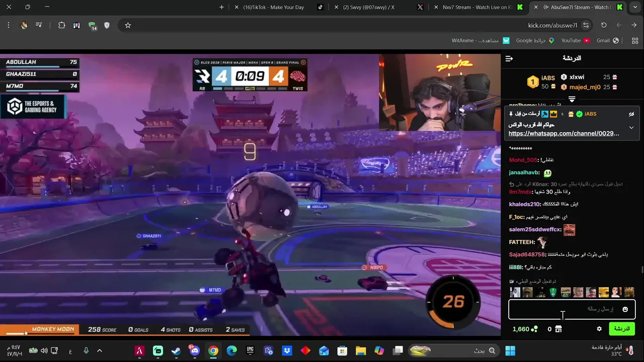The width and height of the screenshot is (644, 362).
Task: Show hidden tray icons chevron
Action: (x=100, y=350)
